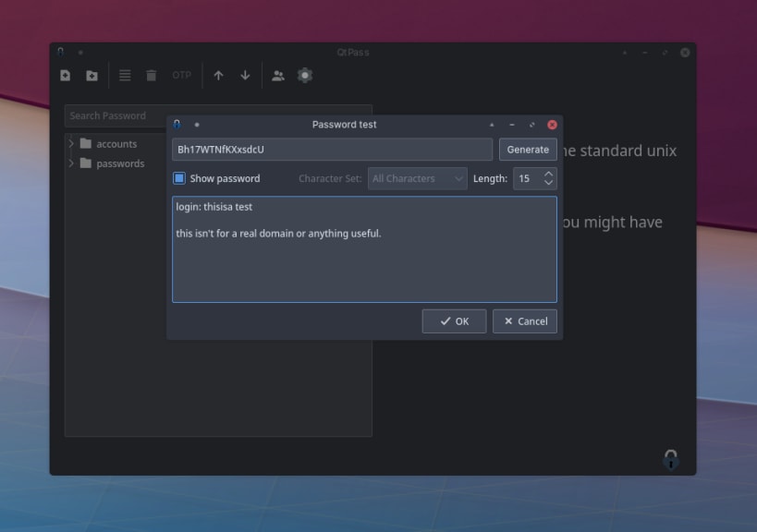Select the Add Password tool
757x532 pixels.
pos(64,75)
